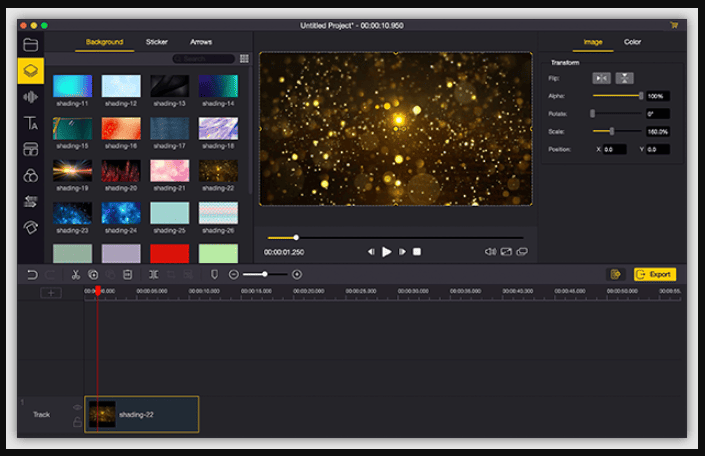The width and height of the screenshot is (705, 456).
Task: Adjust the Scale slider handle
Action: (x=611, y=131)
